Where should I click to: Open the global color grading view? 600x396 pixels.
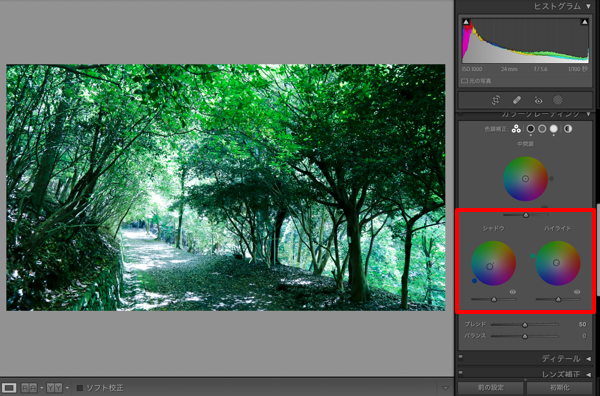(568, 129)
